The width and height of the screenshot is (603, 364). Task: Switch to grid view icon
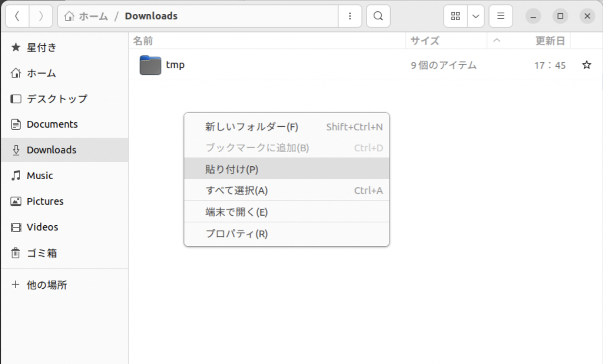point(455,16)
